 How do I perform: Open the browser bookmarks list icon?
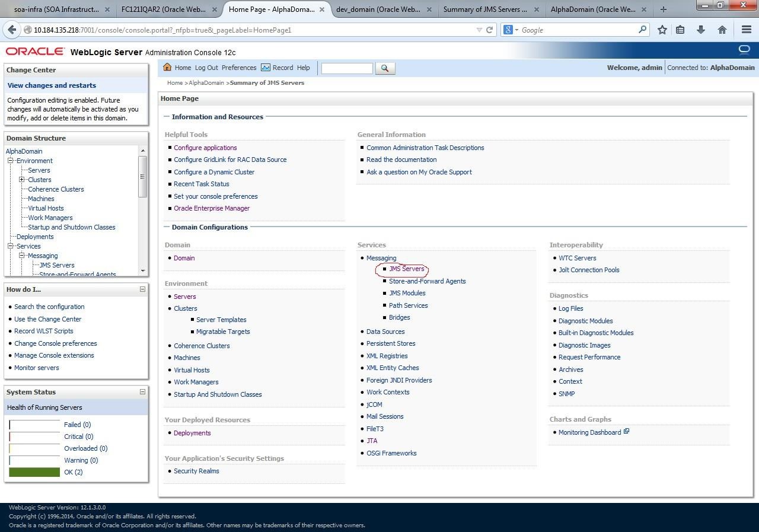pos(680,30)
